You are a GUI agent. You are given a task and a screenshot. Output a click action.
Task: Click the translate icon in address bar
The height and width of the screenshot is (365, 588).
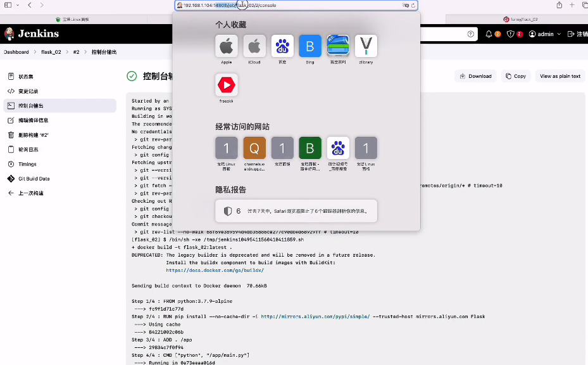[405, 5]
